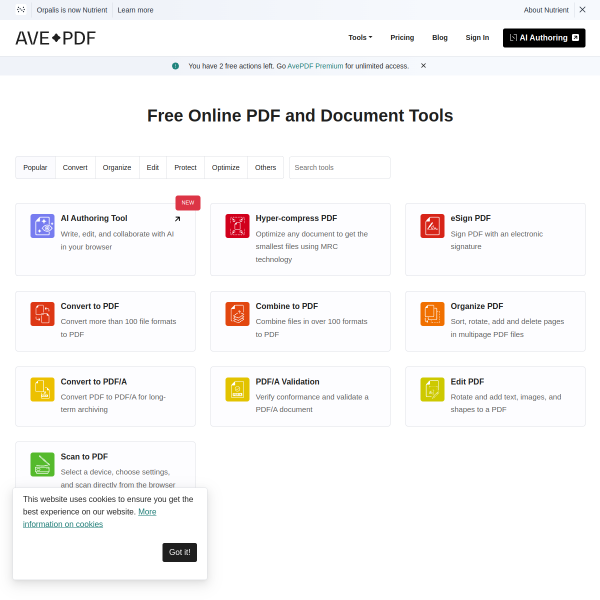This screenshot has width=600, height=600.
Task: Switch to the Others tab
Action: (x=266, y=167)
